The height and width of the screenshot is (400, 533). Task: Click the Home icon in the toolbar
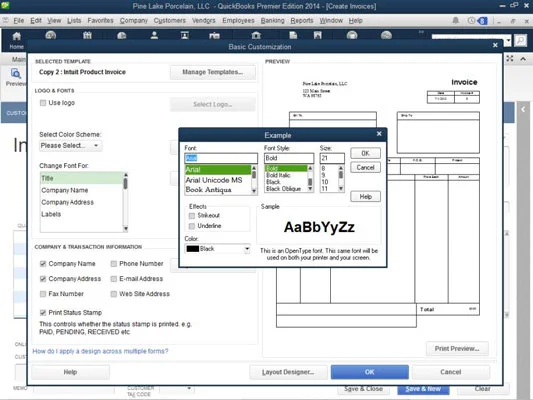pos(16,37)
